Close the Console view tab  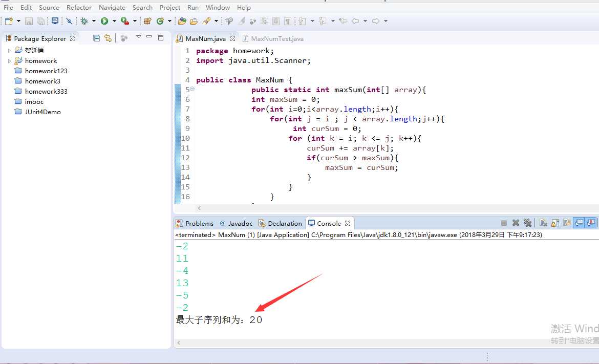pyautogui.click(x=347, y=223)
